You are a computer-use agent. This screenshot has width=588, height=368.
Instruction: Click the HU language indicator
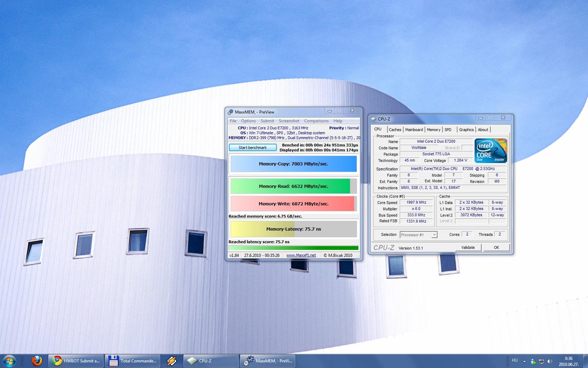coord(515,360)
